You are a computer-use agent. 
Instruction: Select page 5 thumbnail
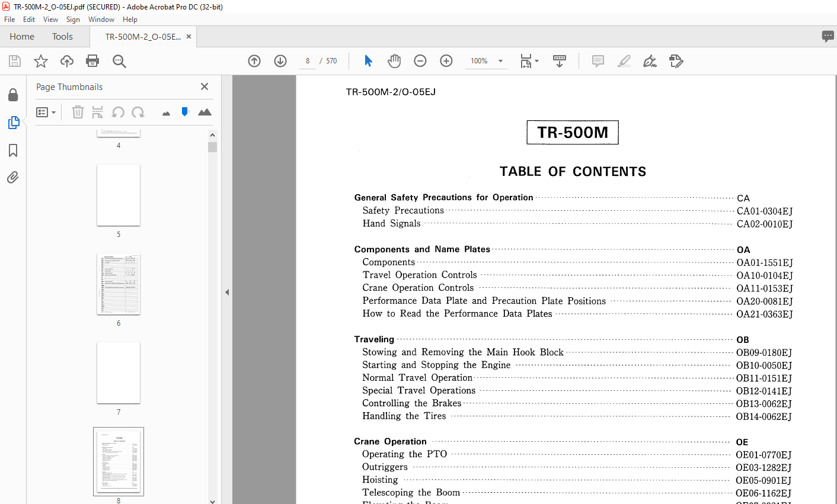point(119,195)
